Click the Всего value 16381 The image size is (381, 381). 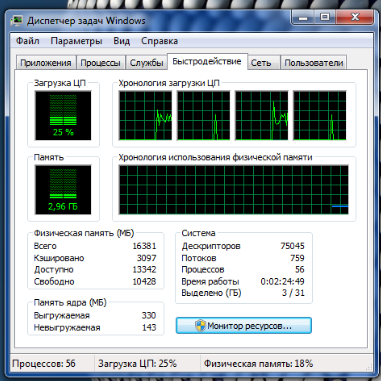pyautogui.click(x=144, y=246)
